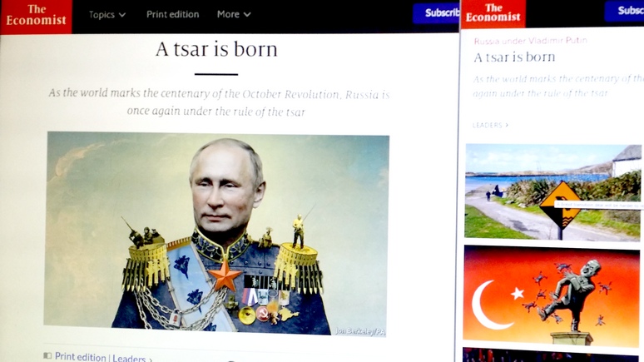Click the Brexit transition tooltip over the road photo
Screen dimensions: 644x362
(x=599, y=205)
